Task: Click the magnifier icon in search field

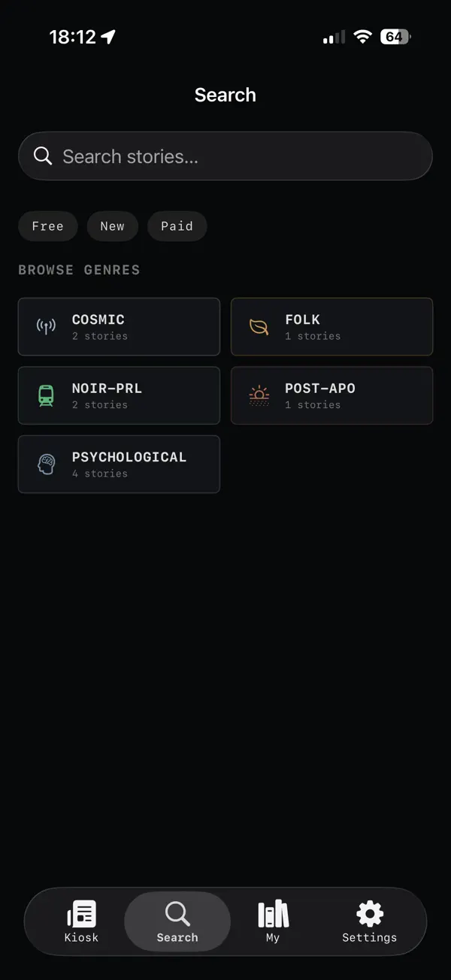Action: pyautogui.click(x=43, y=156)
